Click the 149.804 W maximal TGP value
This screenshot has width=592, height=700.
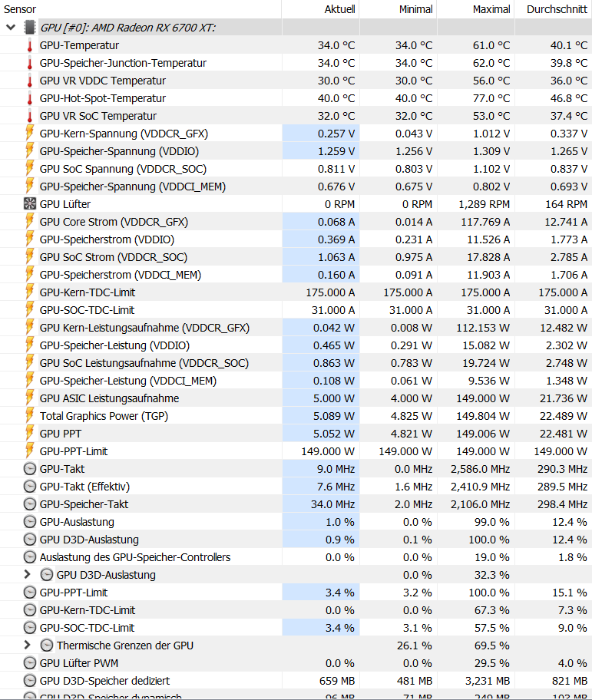pos(483,416)
